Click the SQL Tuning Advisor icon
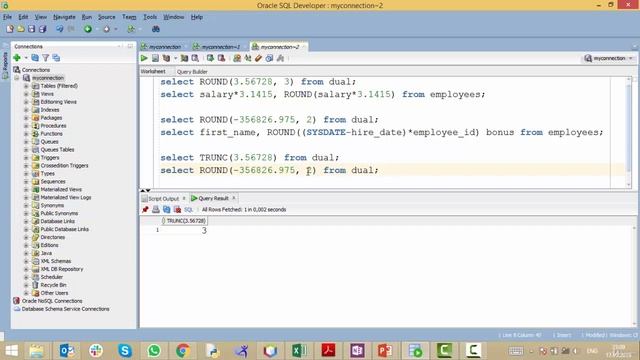Viewport: 640px width, 360px height. [195, 58]
